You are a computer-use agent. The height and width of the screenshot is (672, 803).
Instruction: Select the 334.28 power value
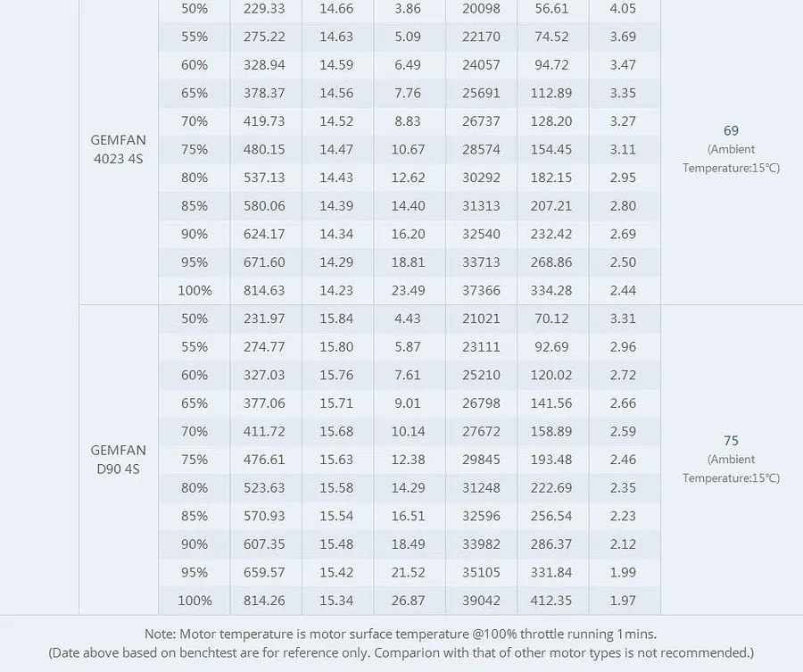(x=551, y=290)
